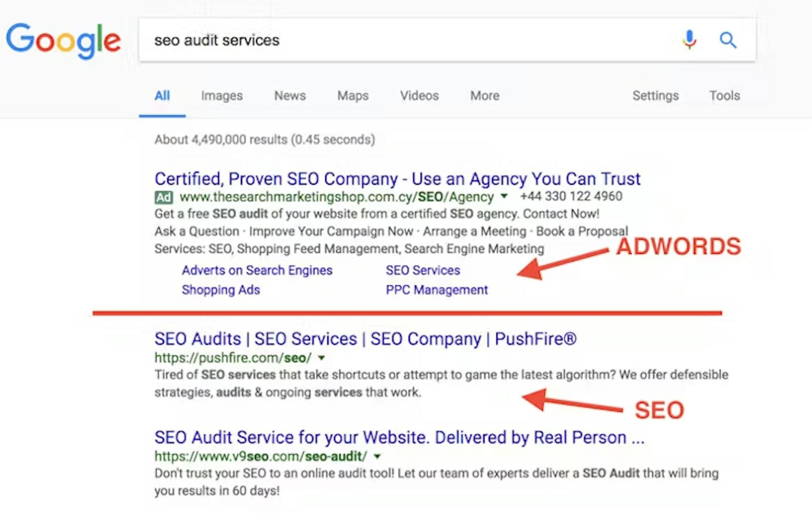
Task: Click the green Ad badge
Action: [x=164, y=197]
